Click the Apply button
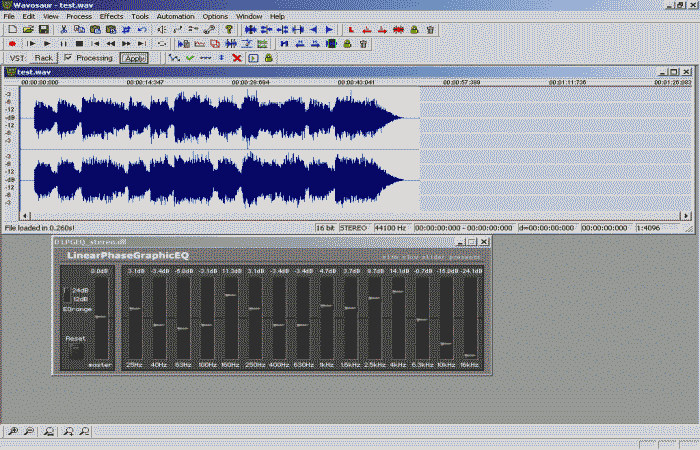 [x=135, y=58]
